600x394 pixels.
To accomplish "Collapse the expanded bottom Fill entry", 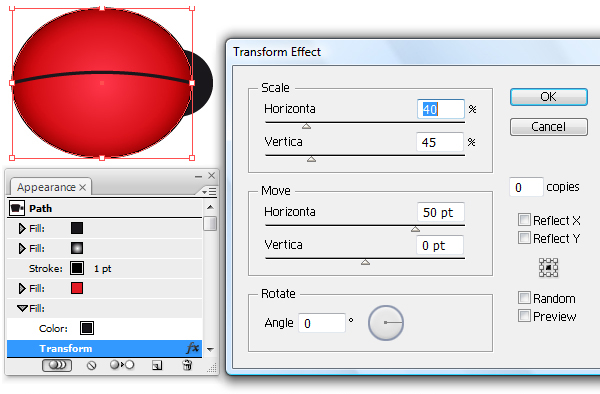I will [23, 308].
